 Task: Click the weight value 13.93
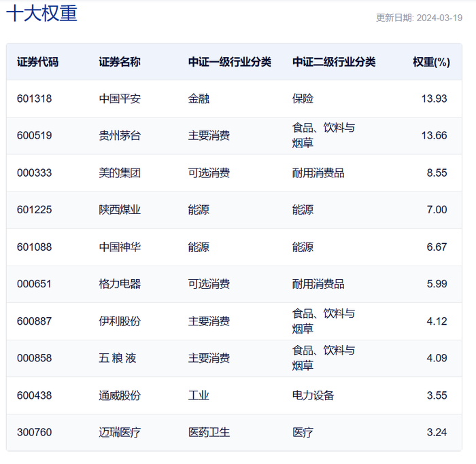point(434,99)
